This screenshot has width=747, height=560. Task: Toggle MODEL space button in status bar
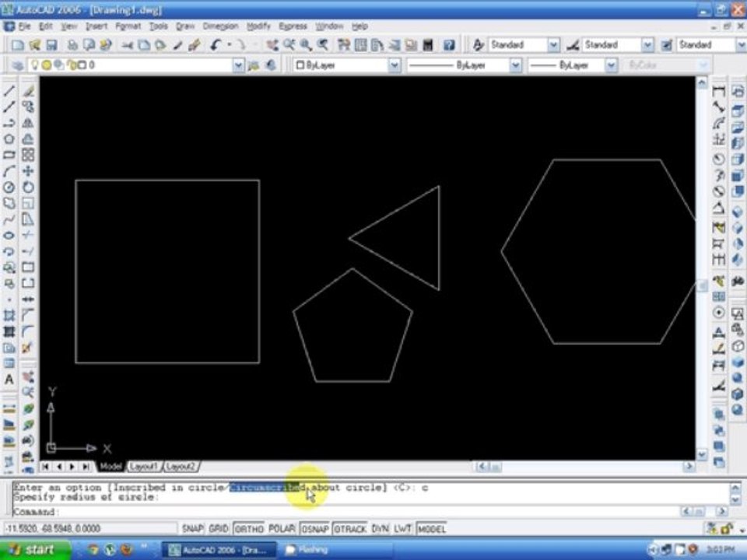tap(432, 529)
